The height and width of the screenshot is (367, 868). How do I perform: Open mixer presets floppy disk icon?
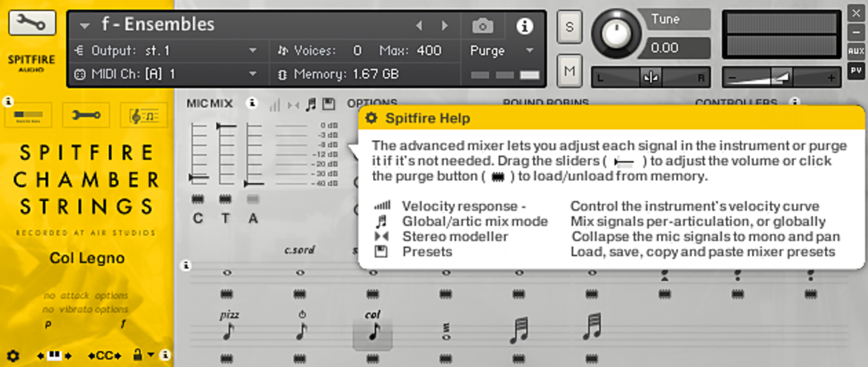[x=328, y=104]
